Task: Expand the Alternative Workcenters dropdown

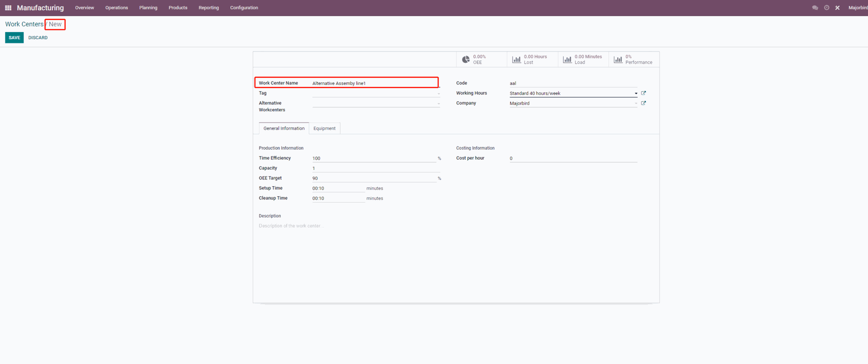Action: (438, 104)
